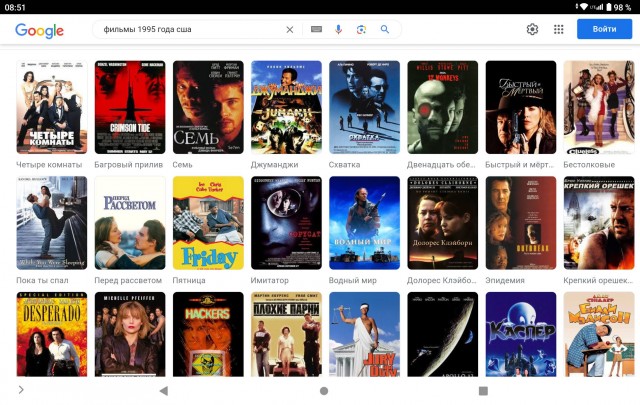640x405 pixels.
Task: Open quick settings gear icon
Action: (x=532, y=29)
